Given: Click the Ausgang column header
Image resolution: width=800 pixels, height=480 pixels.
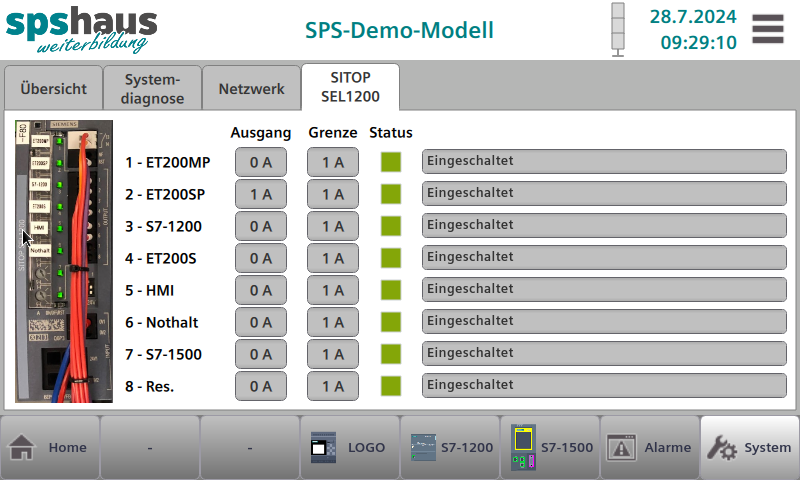Looking at the screenshot, I should click(261, 133).
